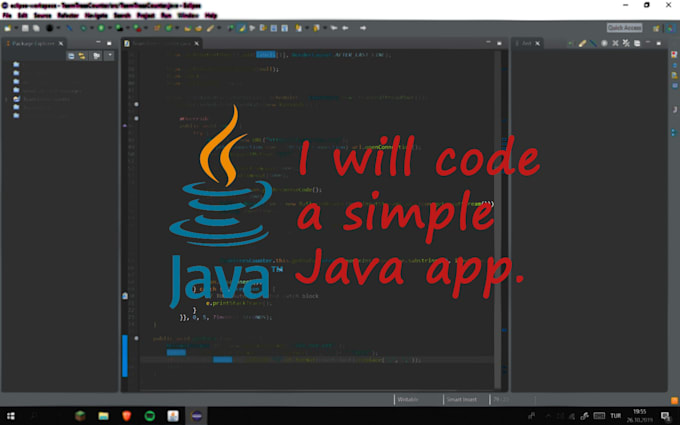Click the Last Edit Location icon
Screen dimensions: 680x425
pyautogui.click(x=334, y=28)
